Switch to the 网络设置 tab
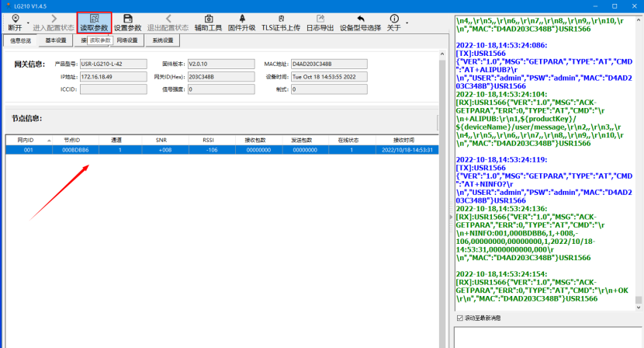This screenshot has height=348, width=644. coord(126,40)
